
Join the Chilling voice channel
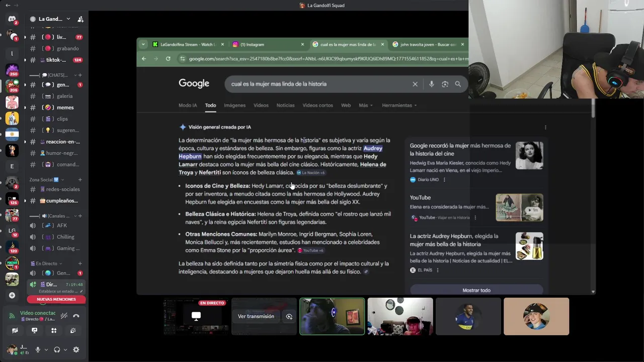(x=56, y=237)
